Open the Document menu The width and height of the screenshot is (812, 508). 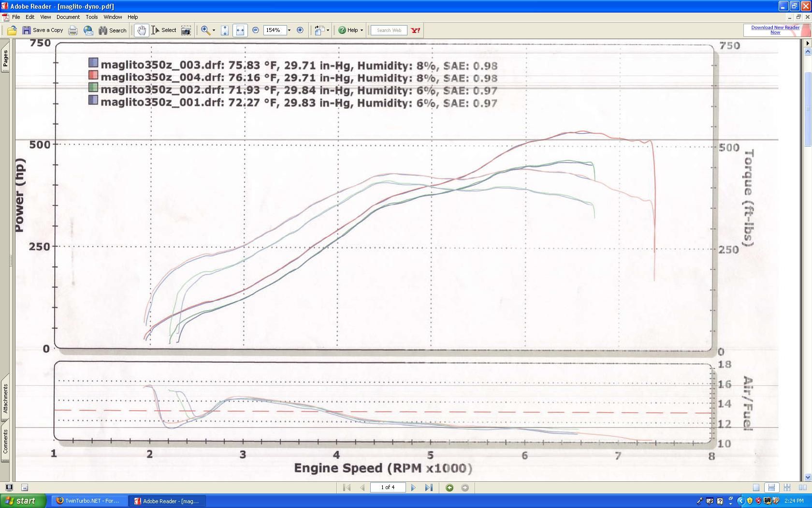[68, 17]
